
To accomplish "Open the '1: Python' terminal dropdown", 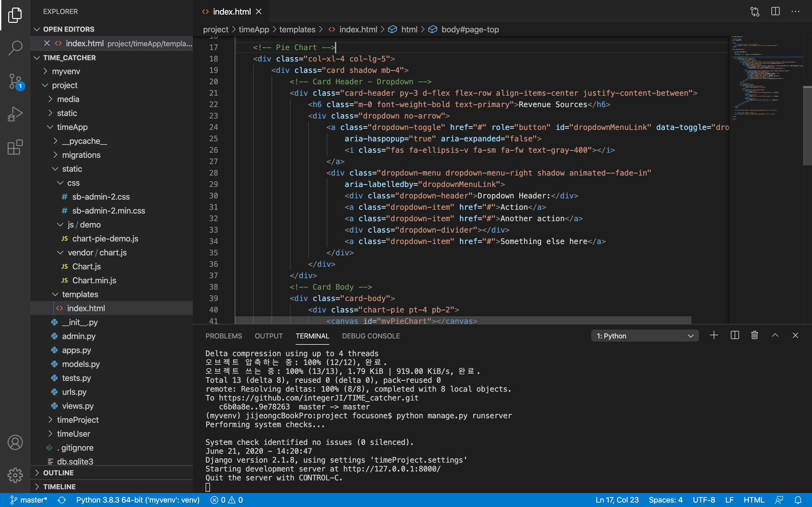I will pos(645,336).
